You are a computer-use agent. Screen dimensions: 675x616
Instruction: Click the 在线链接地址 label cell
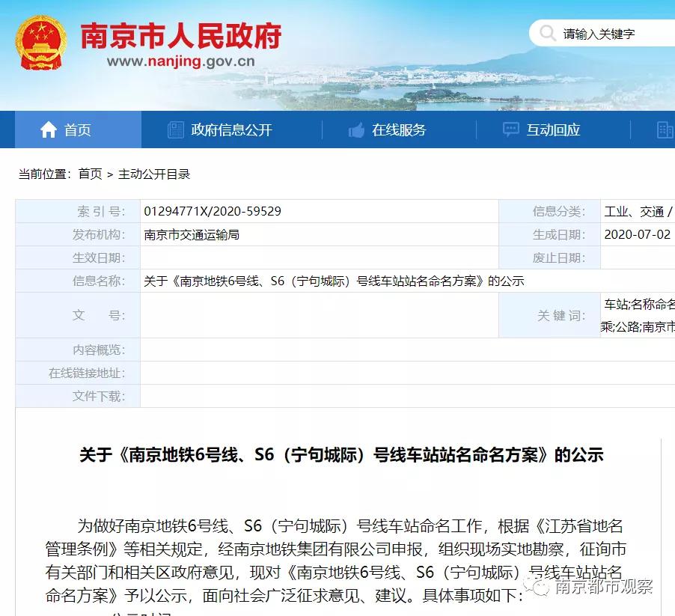78,373
